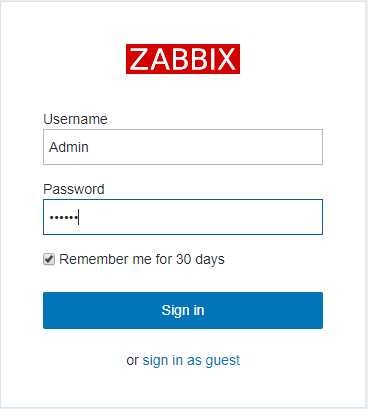The height and width of the screenshot is (409, 368).
Task: Click the empty area of Password box
Action: 200,217
